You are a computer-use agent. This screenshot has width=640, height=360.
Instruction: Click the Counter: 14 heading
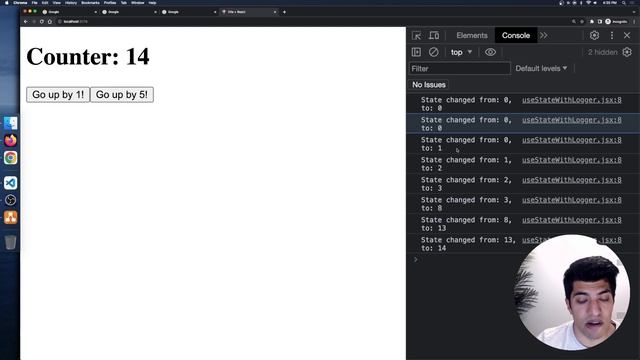click(x=88, y=57)
